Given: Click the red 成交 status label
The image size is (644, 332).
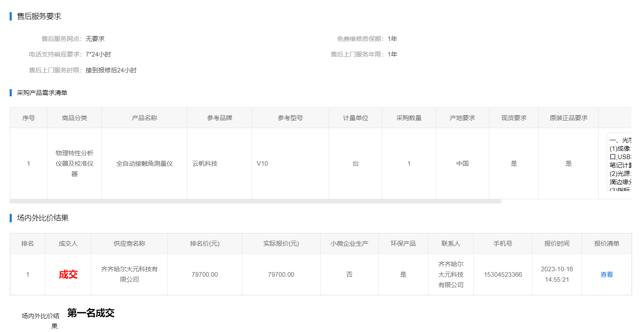Looking at the screenshot, I should pyautogui.click(x=68, y=275).
